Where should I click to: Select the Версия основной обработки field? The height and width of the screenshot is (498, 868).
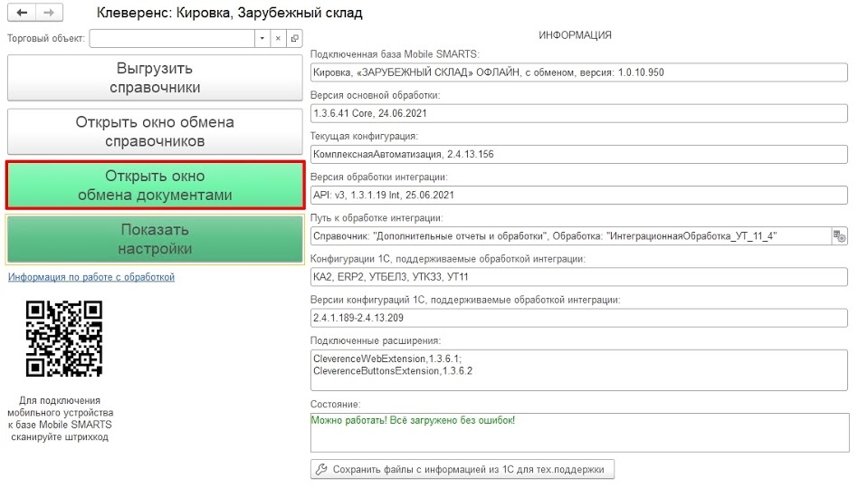(578, 113)
